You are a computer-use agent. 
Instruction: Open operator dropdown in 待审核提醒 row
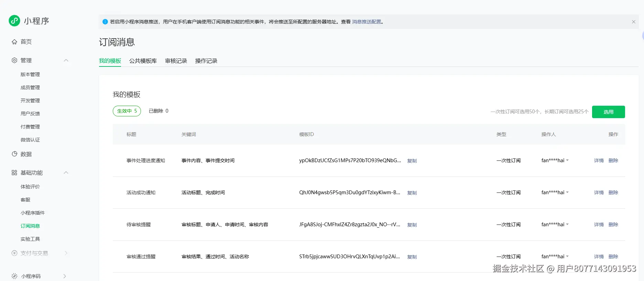coord(567,225)
